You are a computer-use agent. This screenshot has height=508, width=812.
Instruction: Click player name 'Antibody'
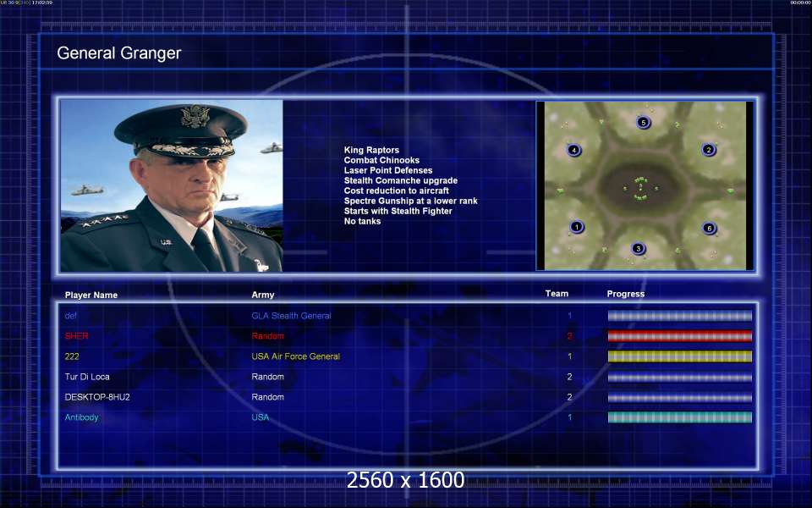click(x=81, y=417)
